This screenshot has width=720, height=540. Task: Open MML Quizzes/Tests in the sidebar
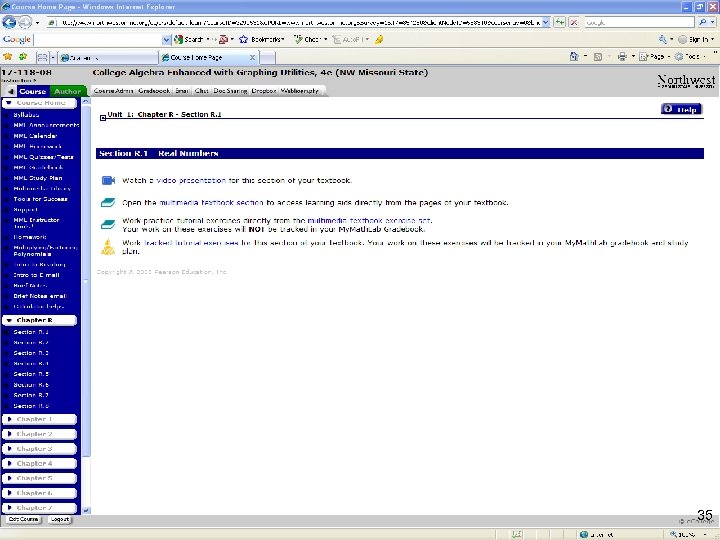click(x=44, y=157)
